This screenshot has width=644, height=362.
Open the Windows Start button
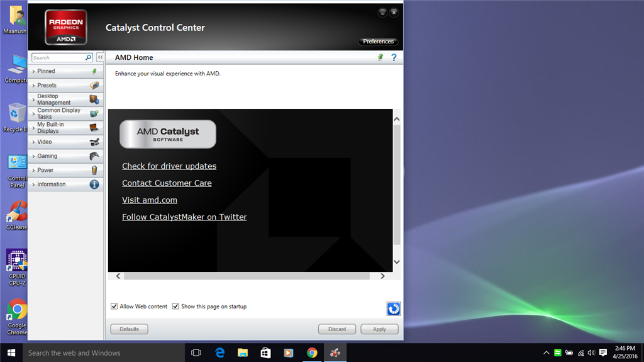(11, 353)
